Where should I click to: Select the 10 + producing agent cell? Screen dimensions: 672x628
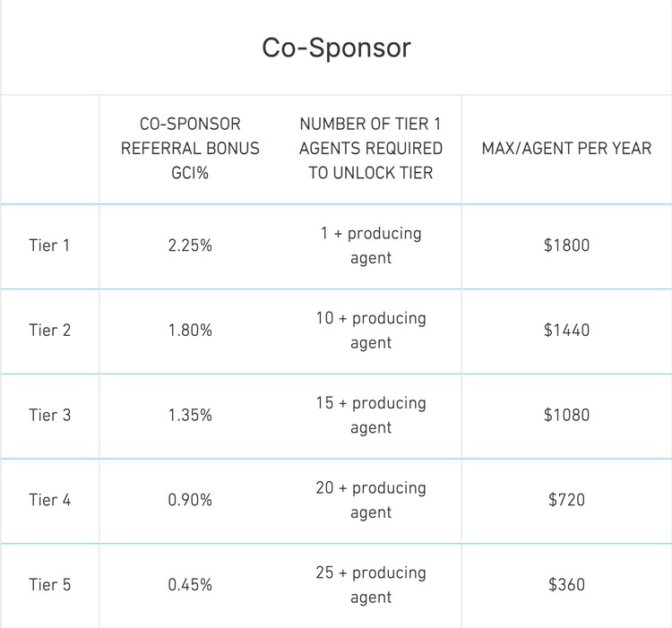pyautogui.click(x=370, y=331)
